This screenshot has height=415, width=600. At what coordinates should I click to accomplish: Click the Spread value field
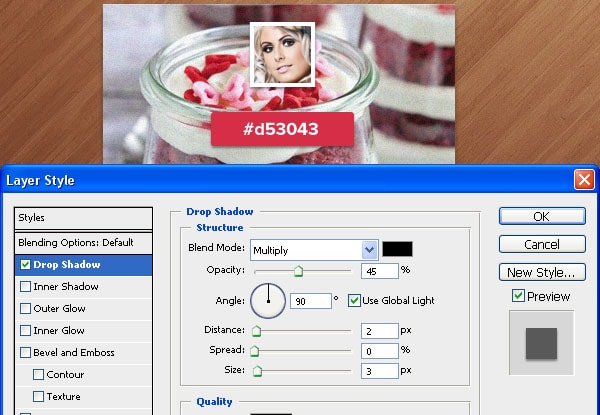[x=380, y=351]
